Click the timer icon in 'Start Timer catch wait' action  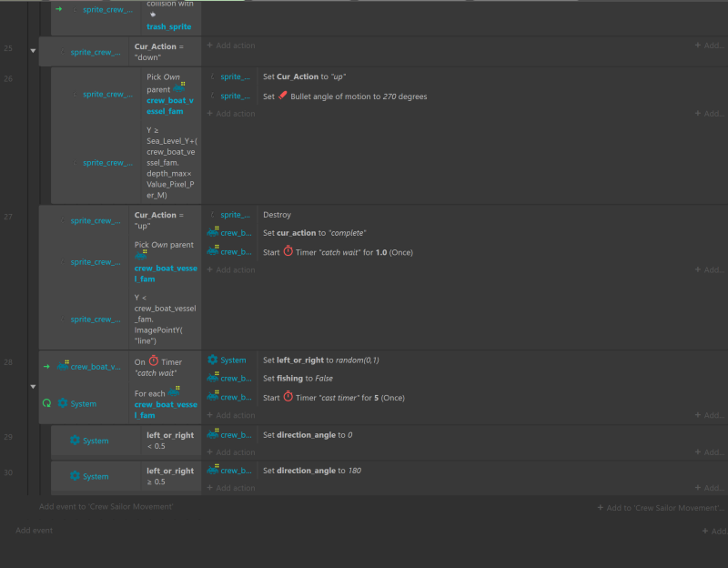click(x=288, y=251)
